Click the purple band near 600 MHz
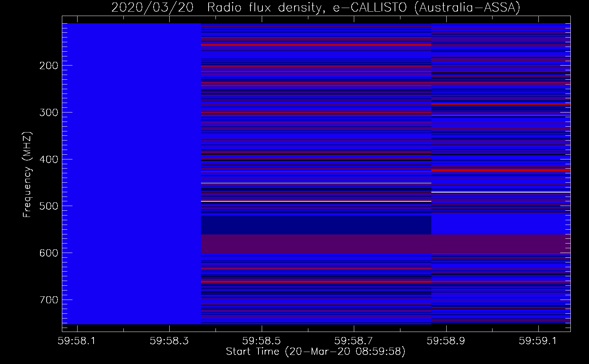This screenshot has height=364, width=589. pos(386,244)
